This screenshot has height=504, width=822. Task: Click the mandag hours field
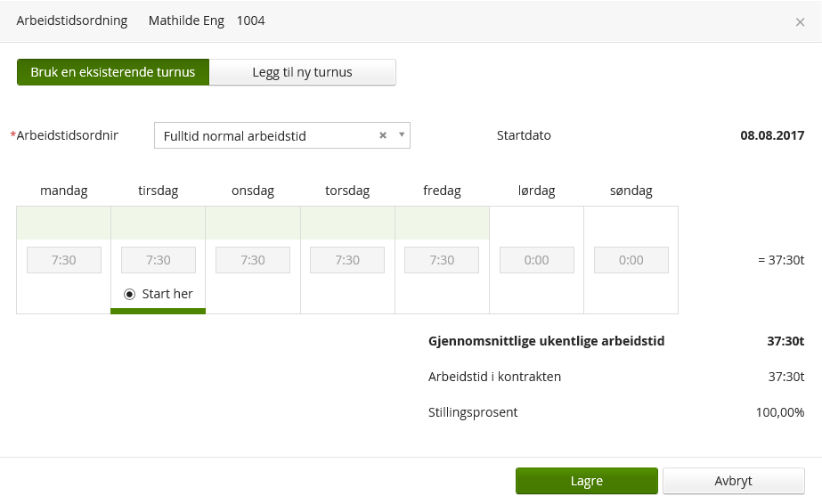click(64, 260)
